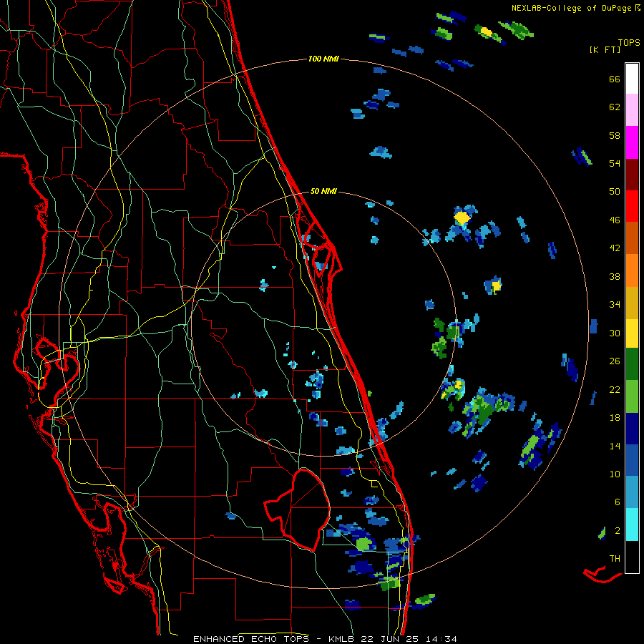Viewport: 644px width, 644px height.
Task: Pick the magenta legend swatch
Action: click(632, 142)
